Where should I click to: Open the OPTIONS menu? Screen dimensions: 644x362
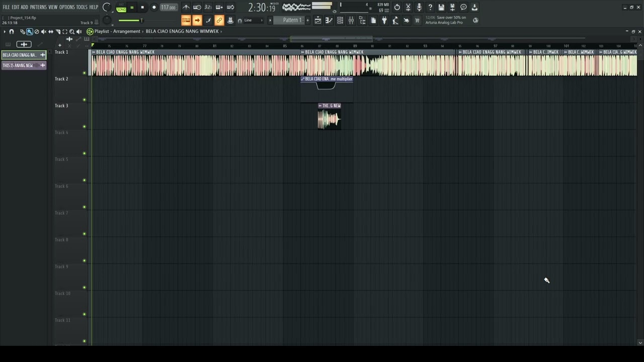pos(67,7)
